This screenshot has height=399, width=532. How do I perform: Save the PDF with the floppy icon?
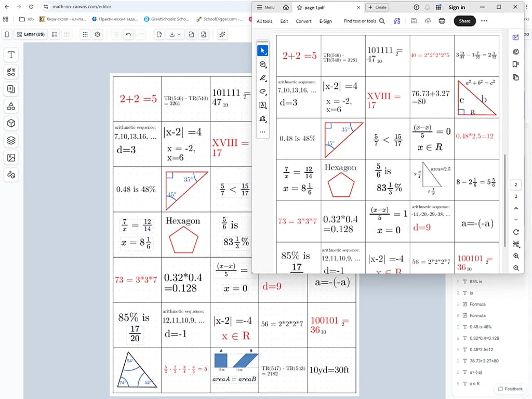[414, 21]
